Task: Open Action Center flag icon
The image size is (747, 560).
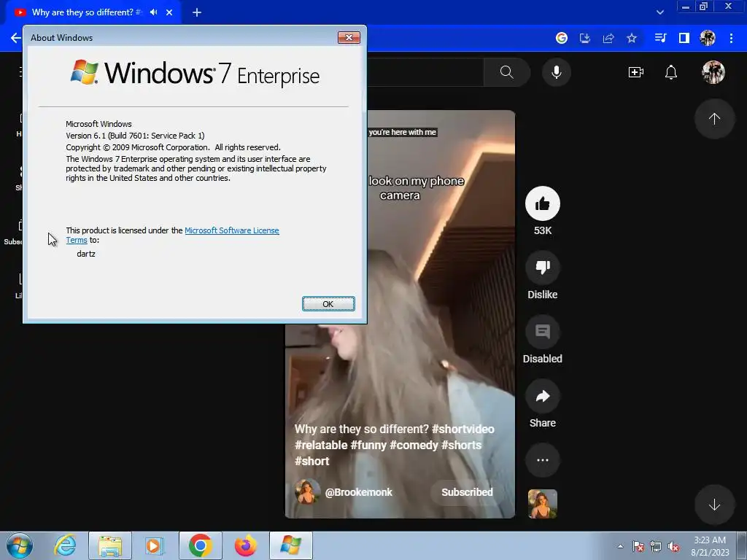Action: [x=638, y=546]
